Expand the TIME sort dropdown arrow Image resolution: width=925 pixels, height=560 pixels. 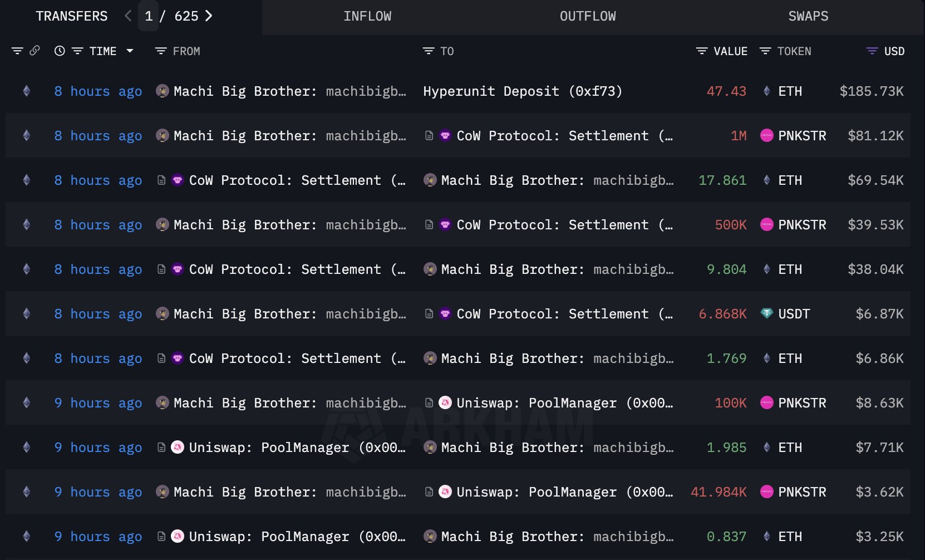click(130, 51)
